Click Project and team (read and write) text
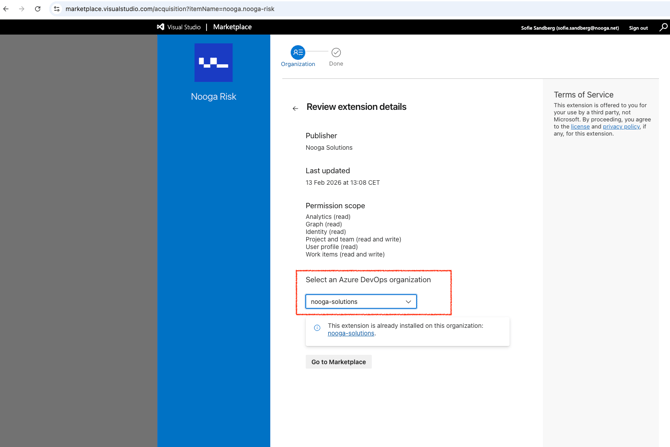Screen dimensions: 670x447 click(x=353, y=239)
